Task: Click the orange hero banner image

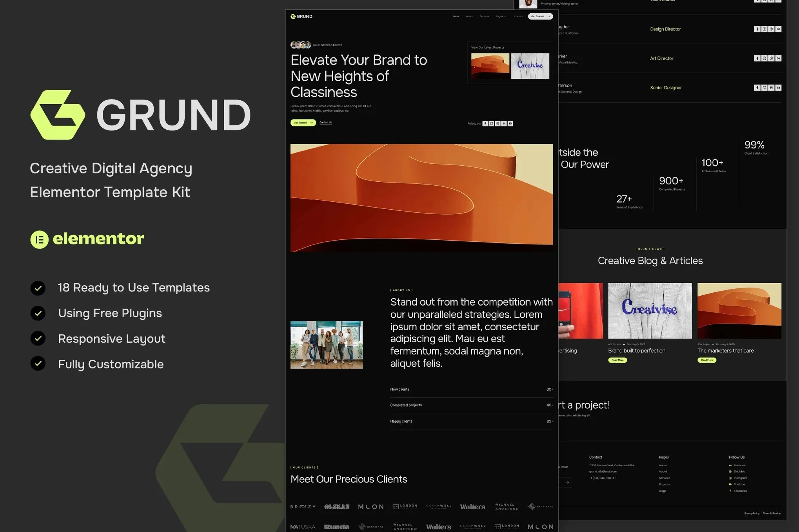Action: click(x=421, y=197)
